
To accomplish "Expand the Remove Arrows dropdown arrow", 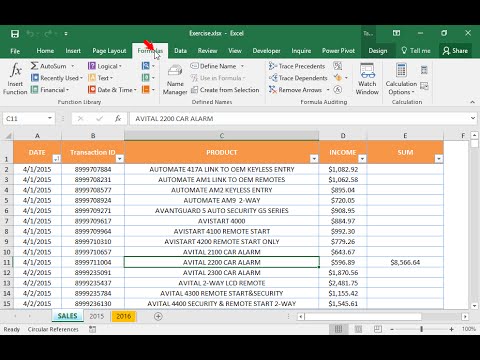I will pos(328,90).
